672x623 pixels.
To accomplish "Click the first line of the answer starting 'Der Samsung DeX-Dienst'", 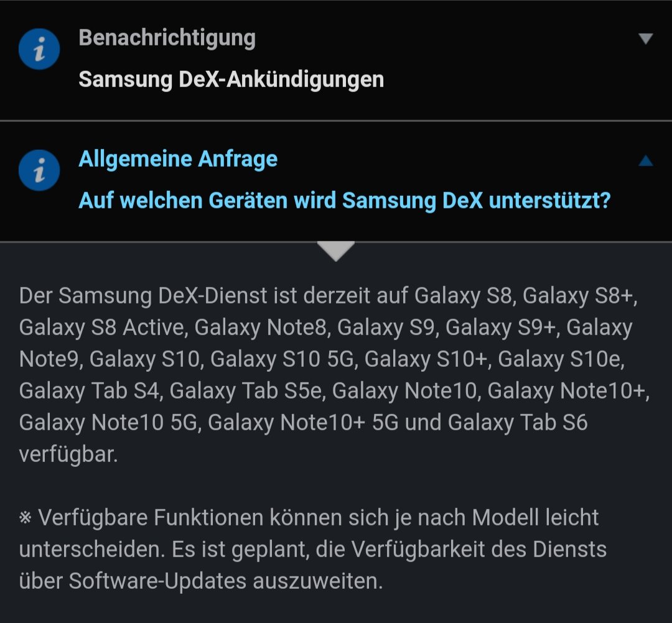I will pos(329,296).
